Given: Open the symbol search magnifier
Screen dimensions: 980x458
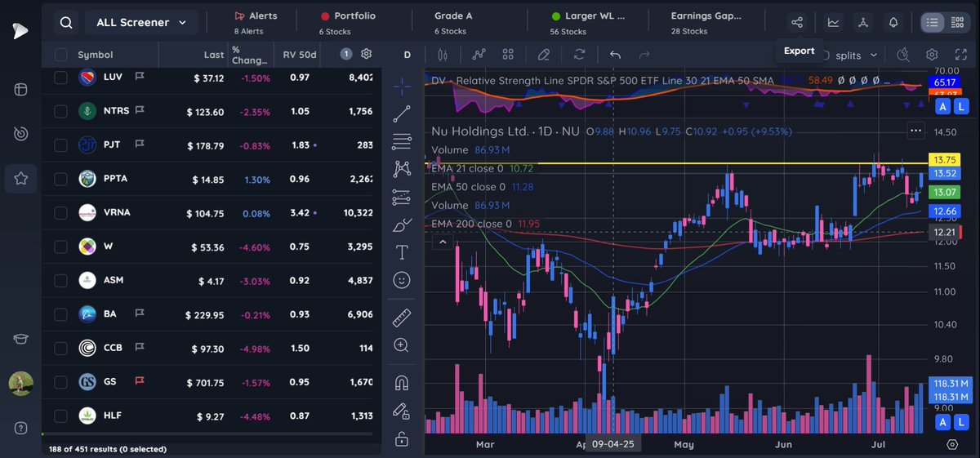Looking at the screenshot, I should pos(65,23).
